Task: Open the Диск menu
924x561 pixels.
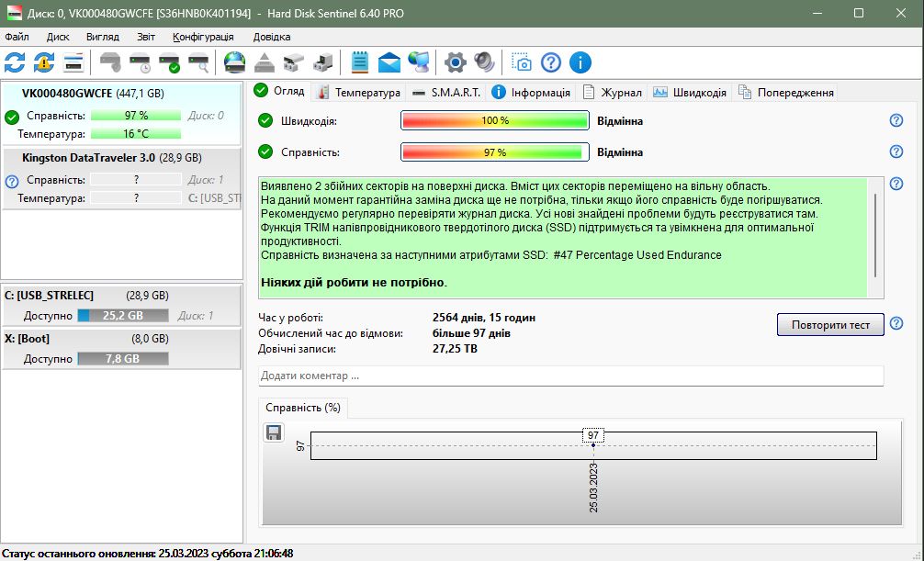Action: click(x=58, y=37)
